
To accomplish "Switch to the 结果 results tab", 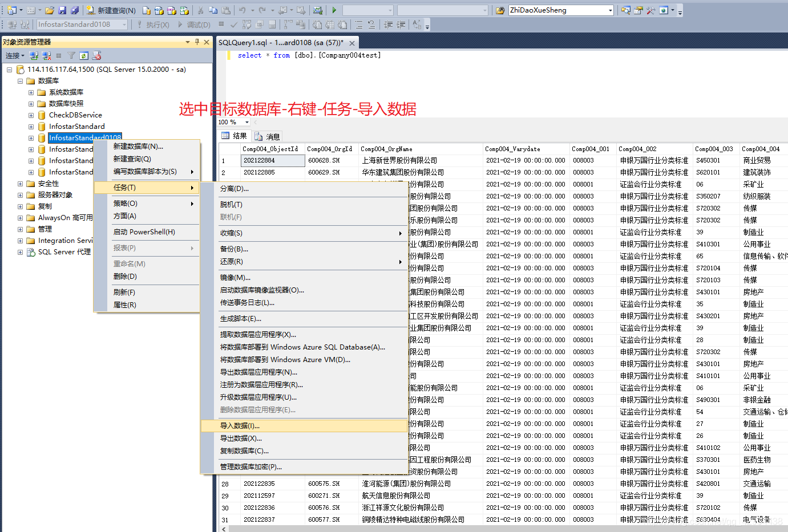I will [235, 136].
